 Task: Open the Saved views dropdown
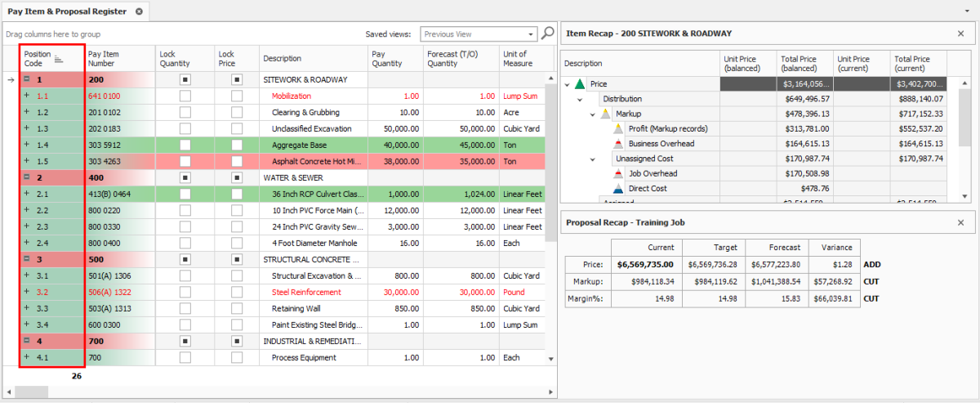click(531, 34)
